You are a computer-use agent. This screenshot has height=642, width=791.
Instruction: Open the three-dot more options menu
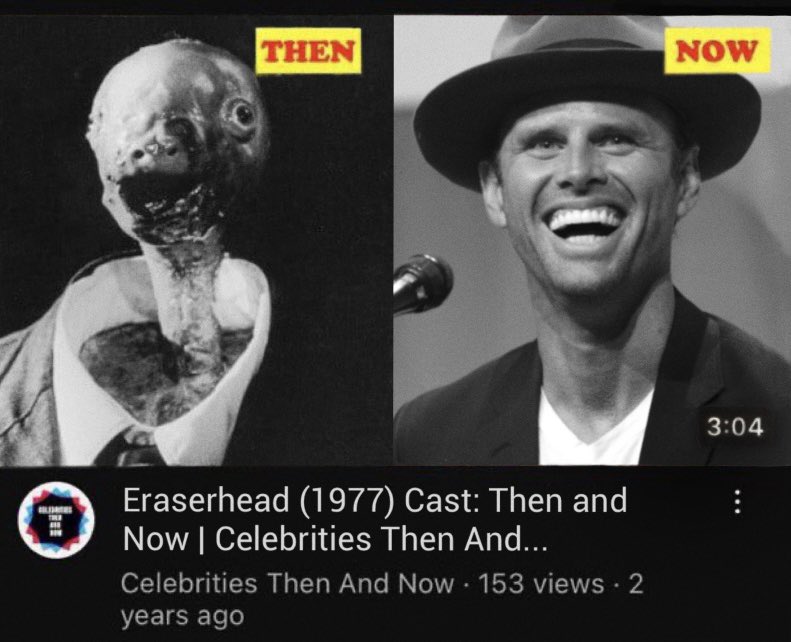coord(737,502)
